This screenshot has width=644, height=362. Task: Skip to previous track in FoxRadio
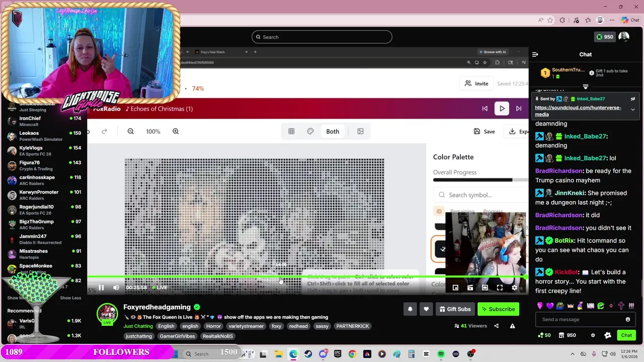click(485, 109)
